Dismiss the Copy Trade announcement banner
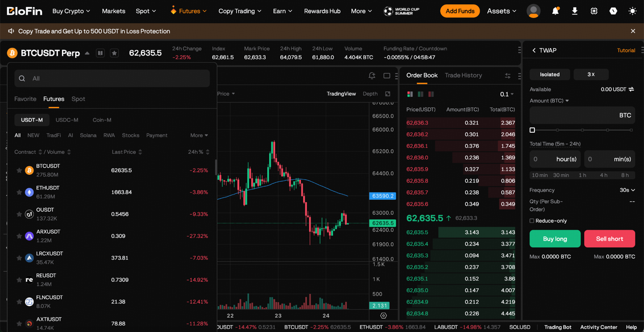644x332 pixels. coord(633,31)
